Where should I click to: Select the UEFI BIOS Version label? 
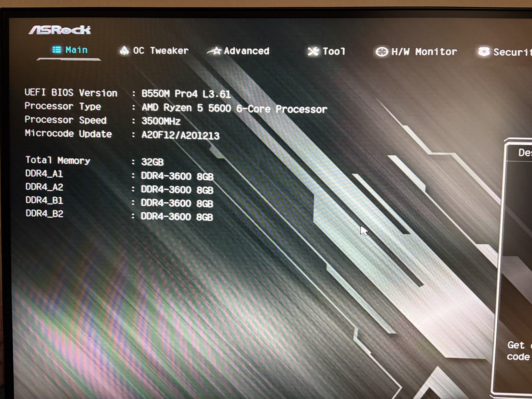point(71,93)
